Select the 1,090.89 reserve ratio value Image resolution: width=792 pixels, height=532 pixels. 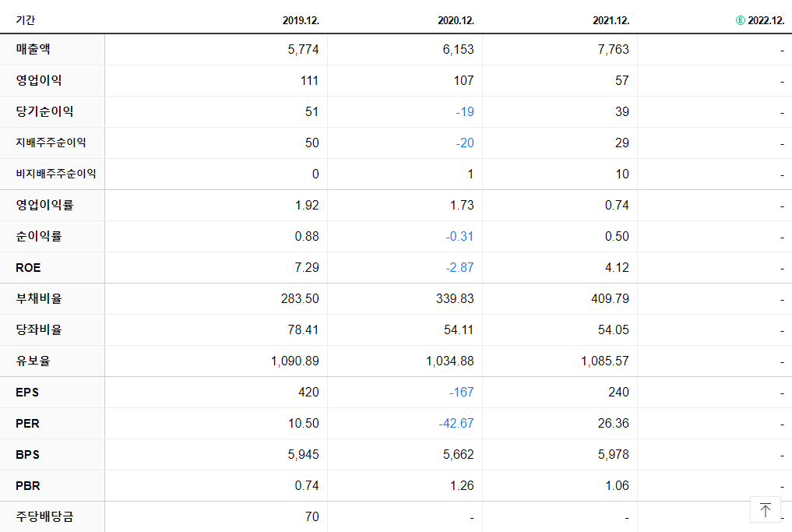tap(295, 361)
